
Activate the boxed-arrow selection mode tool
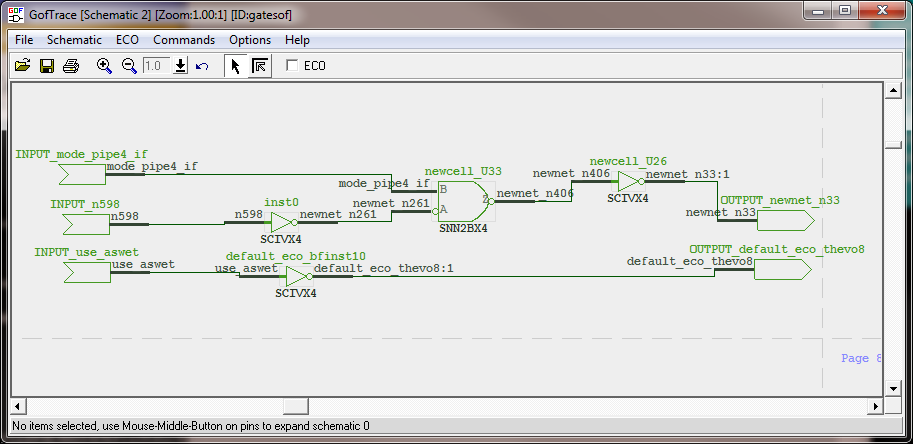tap(259, 66)
